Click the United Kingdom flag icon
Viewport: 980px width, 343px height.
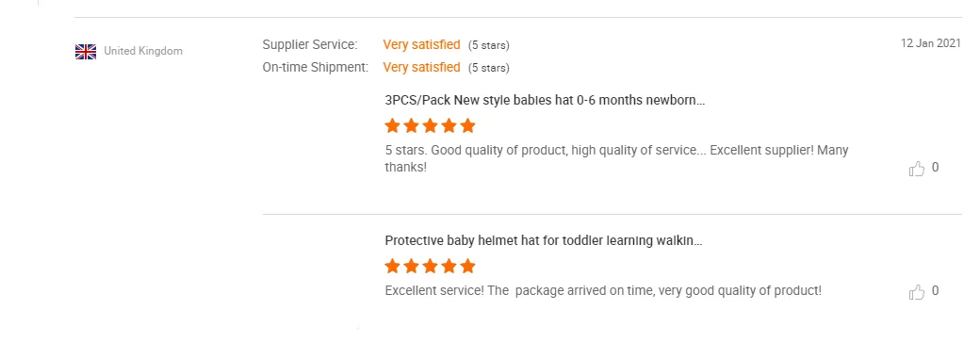point(86,51)
